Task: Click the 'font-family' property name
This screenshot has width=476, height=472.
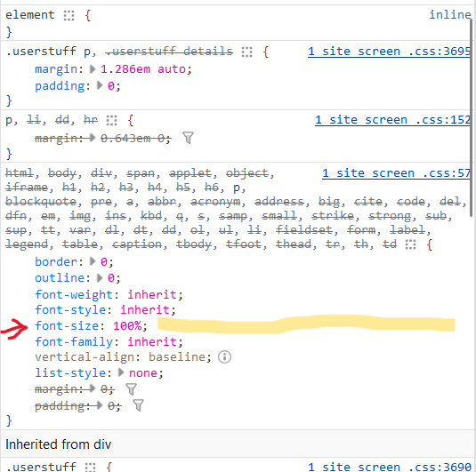Action: (74, 342)
